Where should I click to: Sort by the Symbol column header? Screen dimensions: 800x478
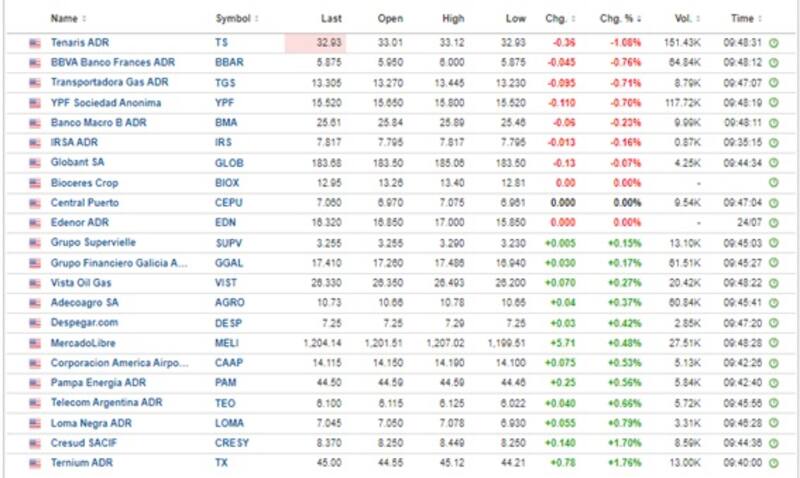tap(237, 19)
